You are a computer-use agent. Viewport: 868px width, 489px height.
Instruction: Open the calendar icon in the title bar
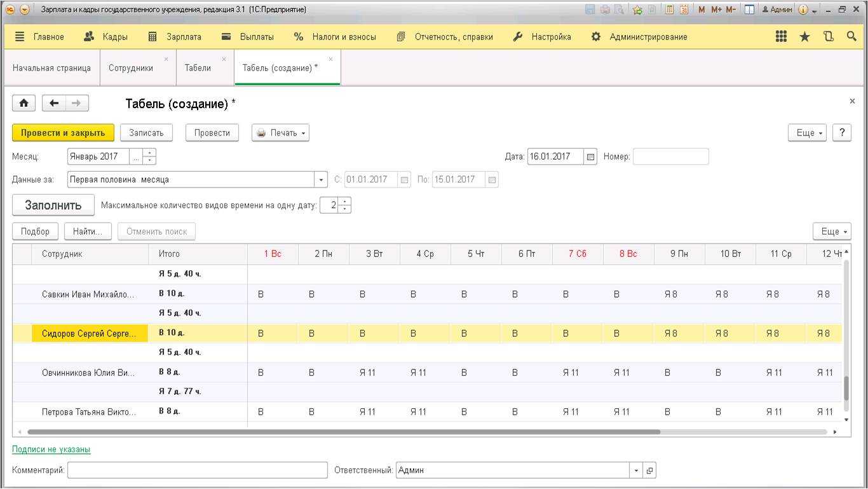click(684, 10)
